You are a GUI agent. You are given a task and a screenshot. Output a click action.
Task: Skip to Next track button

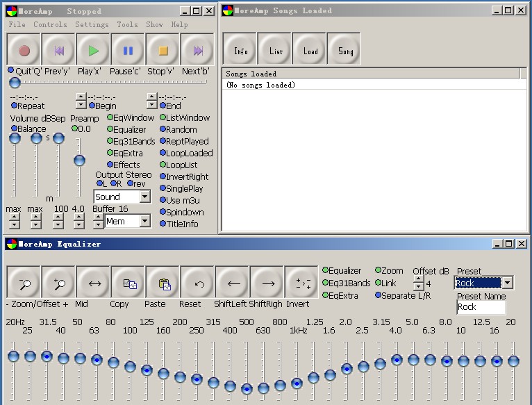[198, 50]
